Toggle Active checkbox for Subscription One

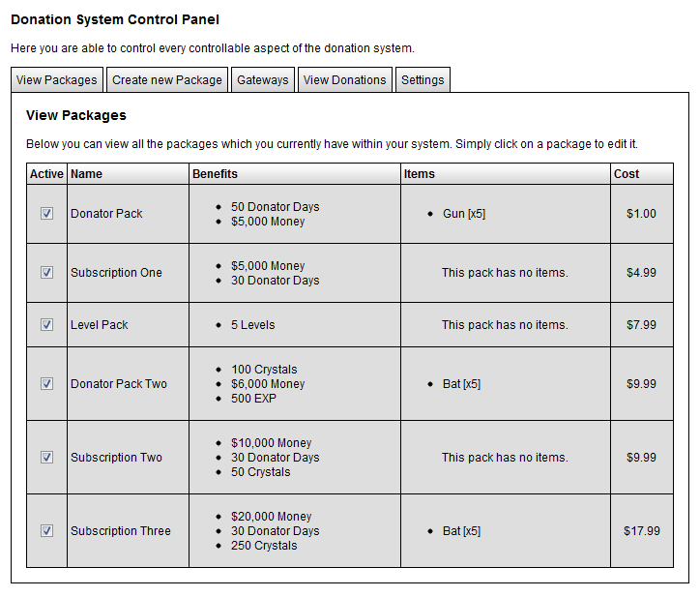[x=46, y=273]
